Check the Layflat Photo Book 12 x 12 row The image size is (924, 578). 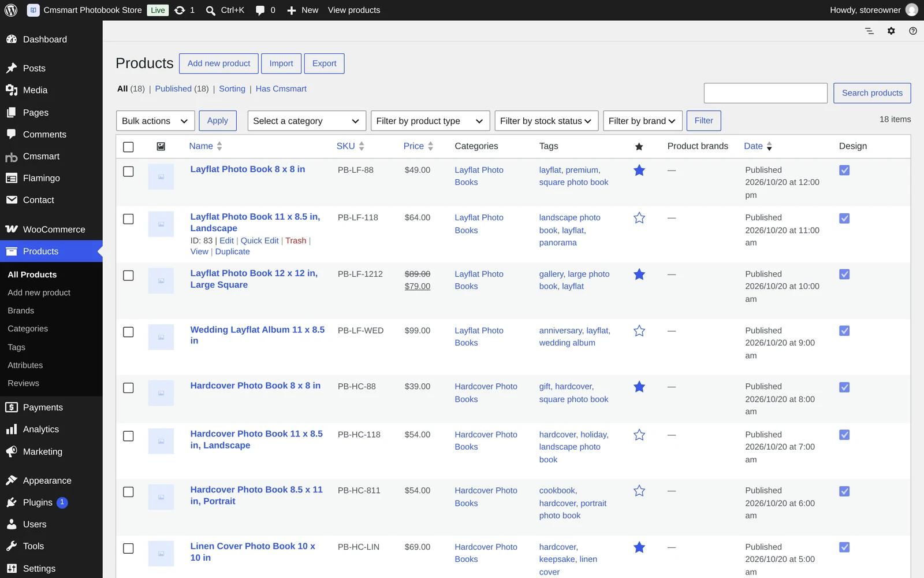click(x=128, y=276)
